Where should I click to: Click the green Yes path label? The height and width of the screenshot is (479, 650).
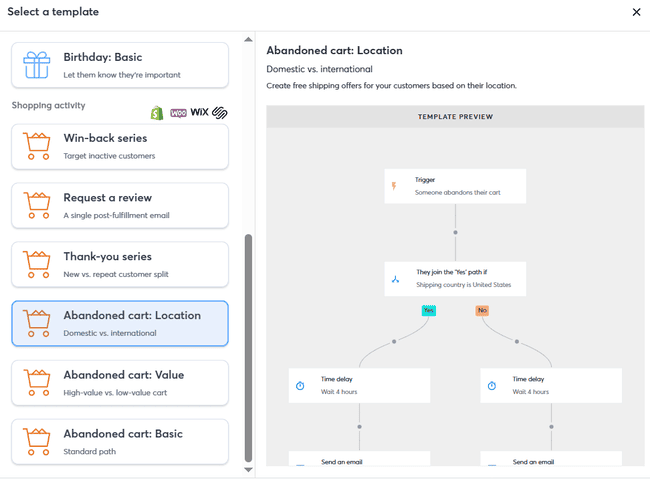(x=429, y=310)
